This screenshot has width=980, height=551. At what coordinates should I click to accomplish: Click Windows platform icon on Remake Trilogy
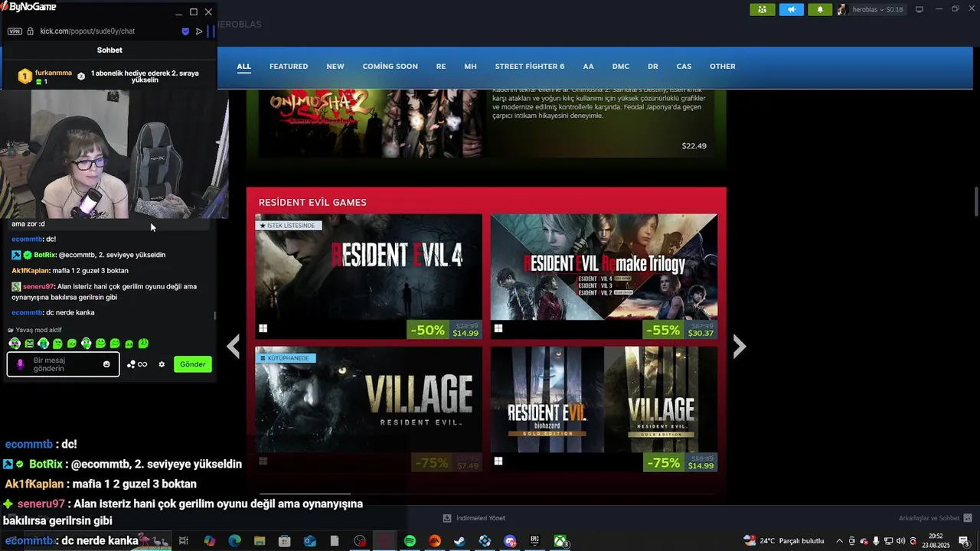click(x=498, y=328)
